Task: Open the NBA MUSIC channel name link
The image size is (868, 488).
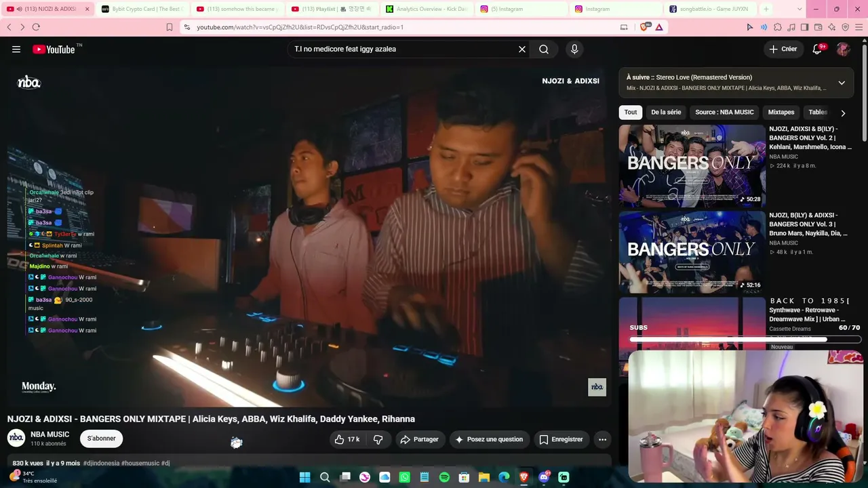Action: click(x=50, y=434)
